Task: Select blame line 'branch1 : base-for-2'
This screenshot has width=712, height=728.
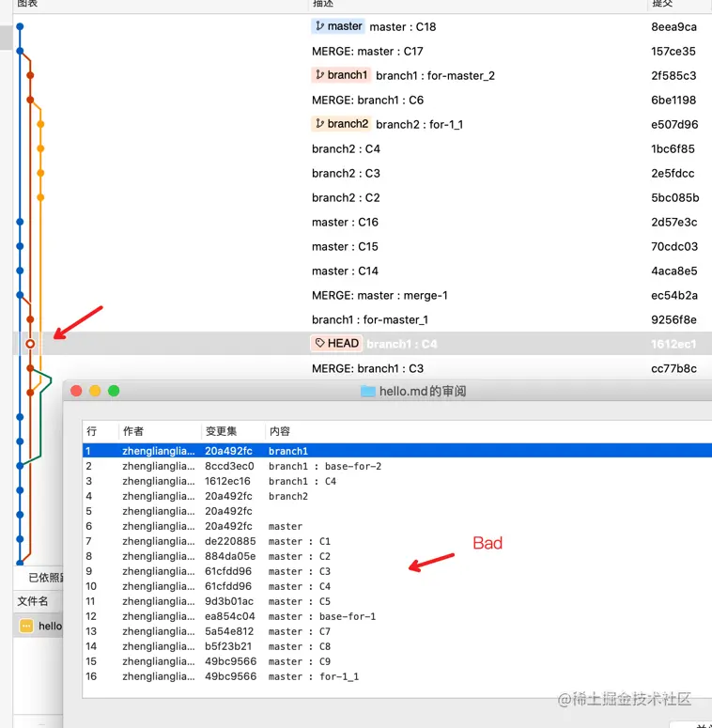Action: coord(396,466)
